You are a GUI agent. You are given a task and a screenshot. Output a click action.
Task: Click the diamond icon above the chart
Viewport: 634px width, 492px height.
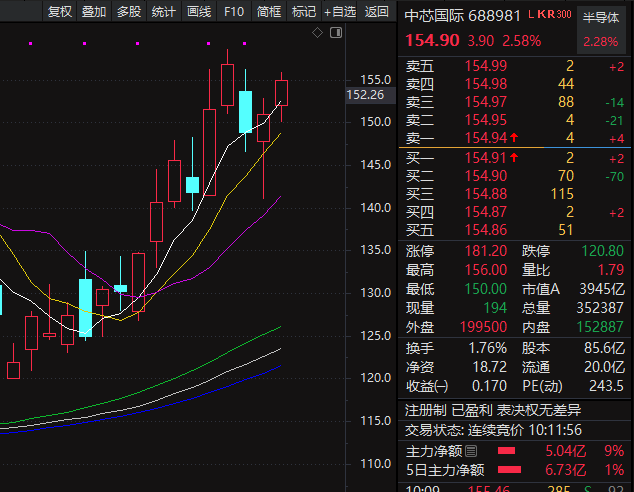317,32
